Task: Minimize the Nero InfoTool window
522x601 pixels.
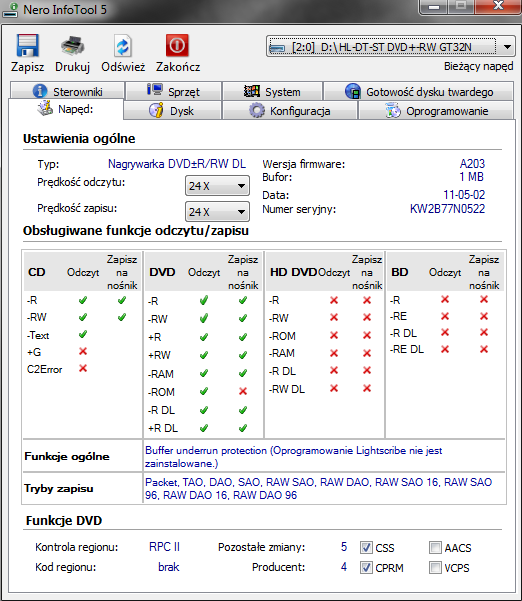Action: pyautogui.click(x=433, y=7)
